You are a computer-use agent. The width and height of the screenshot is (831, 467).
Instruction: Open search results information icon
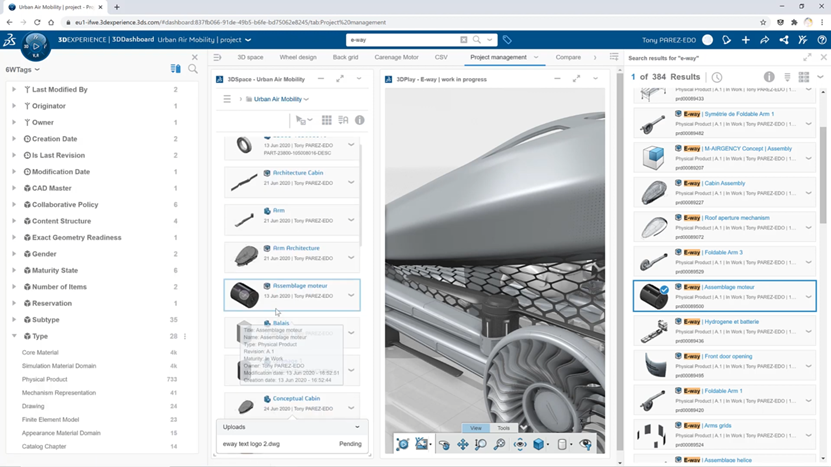(x=769, y=77)
